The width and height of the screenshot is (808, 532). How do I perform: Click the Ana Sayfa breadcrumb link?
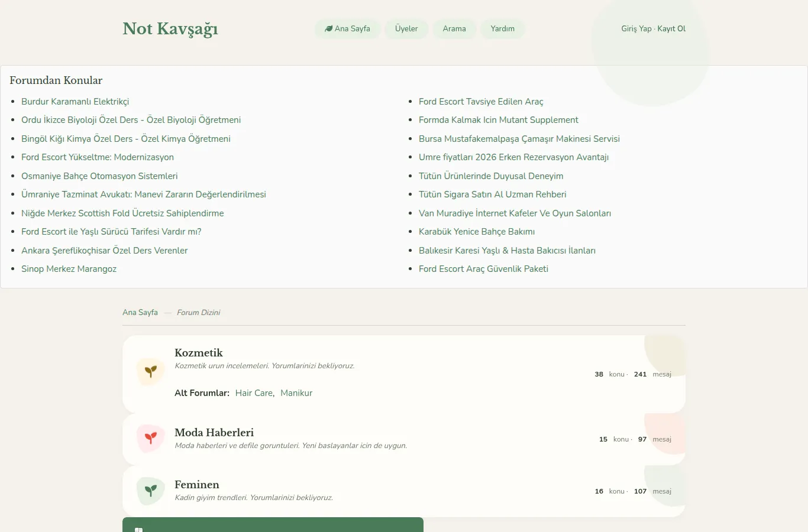click(140, 312)
